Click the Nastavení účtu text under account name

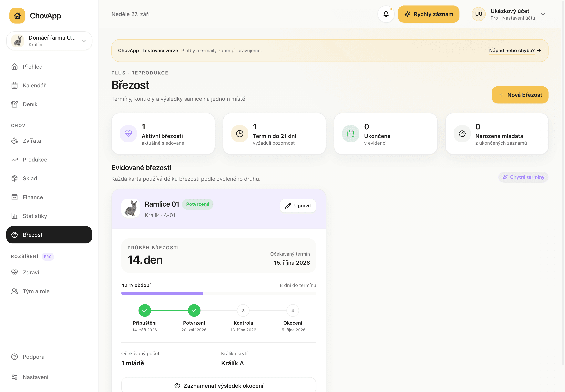point(519,18)
